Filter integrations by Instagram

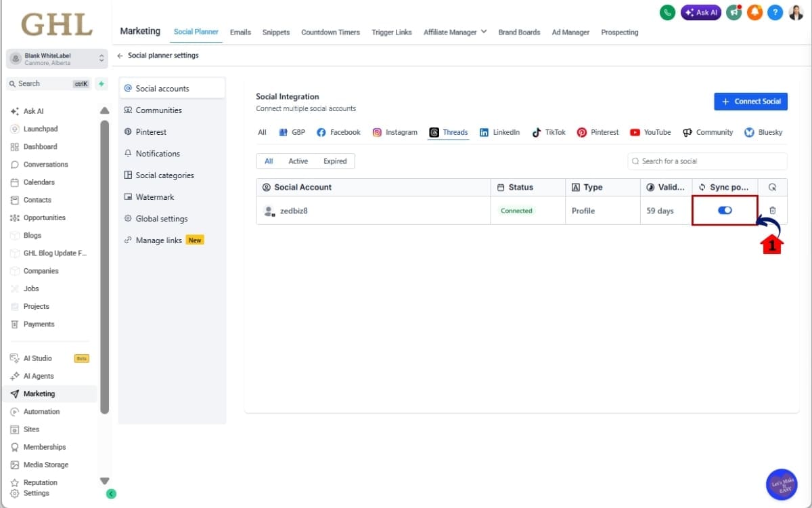pyautogui.click(x=395, y=132)
